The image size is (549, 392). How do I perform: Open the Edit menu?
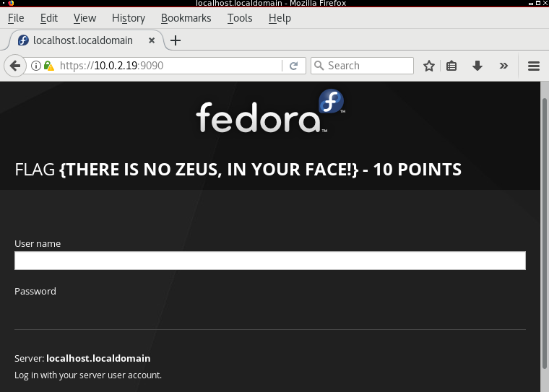pos(48,18)
